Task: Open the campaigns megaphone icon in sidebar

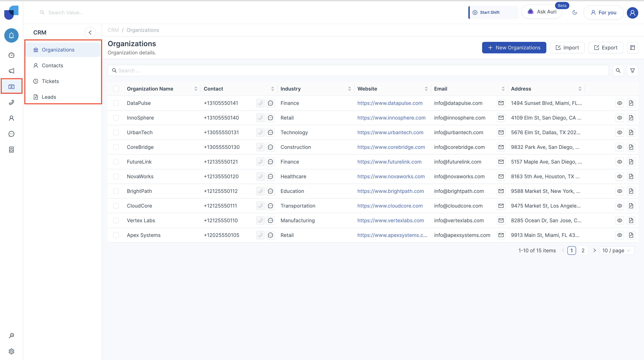Action: pyautogui.click(x=11, y=71)
